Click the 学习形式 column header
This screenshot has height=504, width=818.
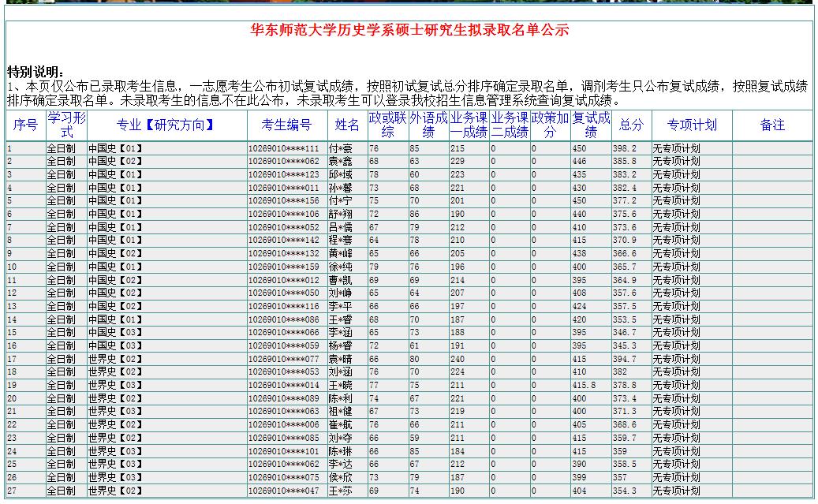point(66,125)
